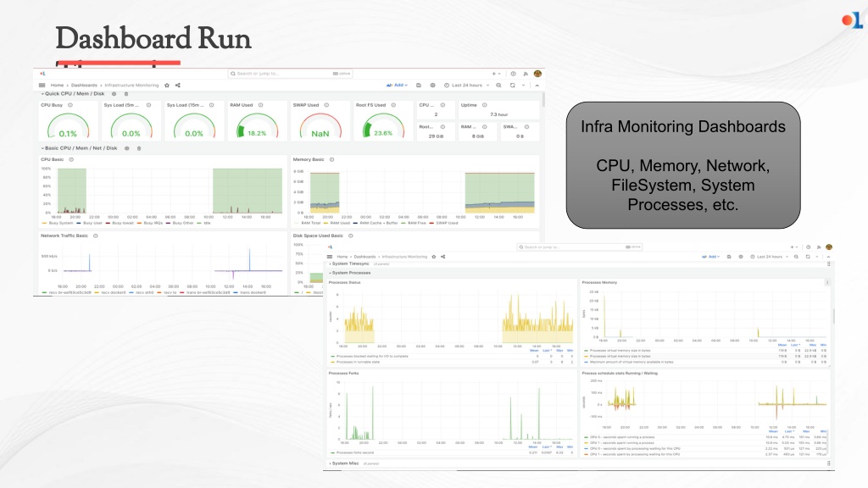
Task: Open plus create menu in upper window
Action: (x=496, y=74)
